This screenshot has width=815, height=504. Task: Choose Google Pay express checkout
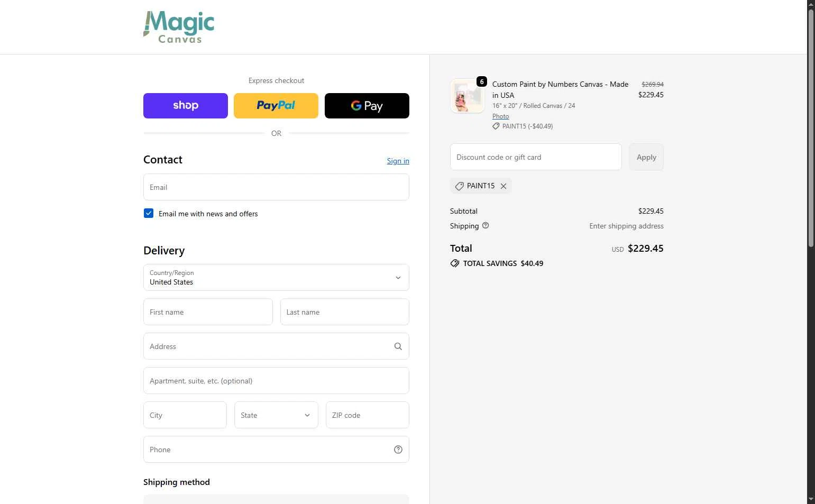tap(367, 106)
